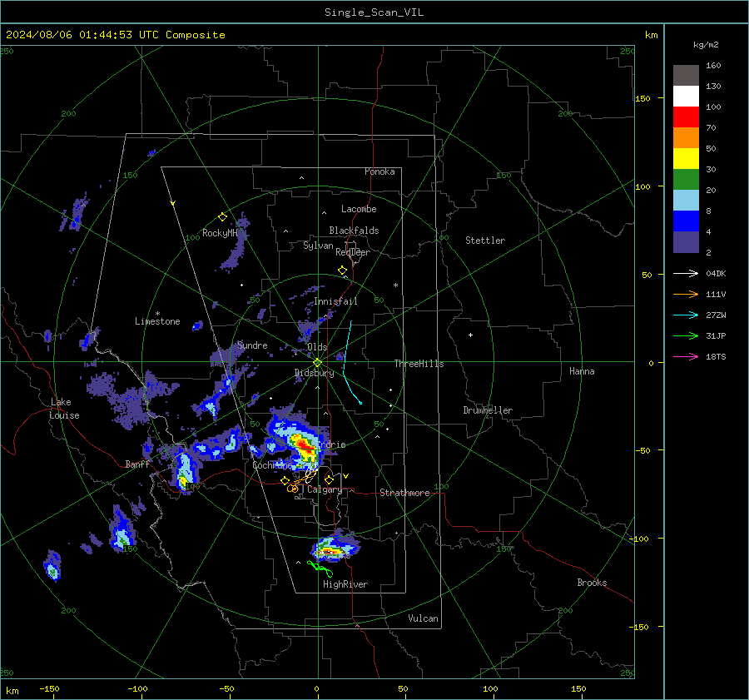Click the purple 2-4 legend swatch

click(686, 242)
